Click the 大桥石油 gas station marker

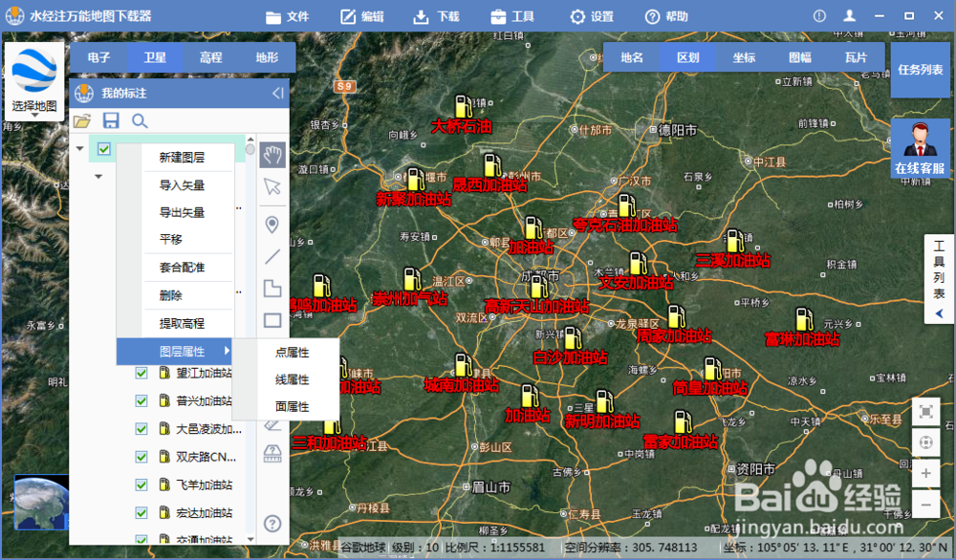464,106
